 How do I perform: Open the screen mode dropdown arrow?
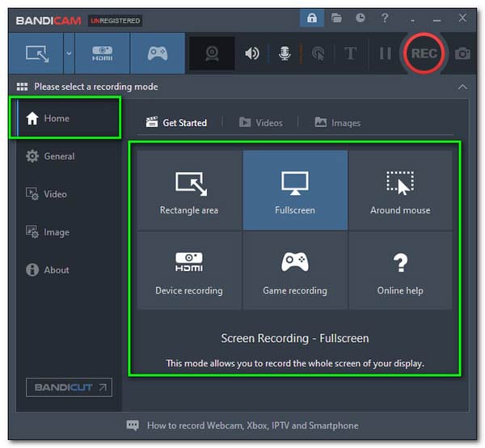click(x=69, y=53)
